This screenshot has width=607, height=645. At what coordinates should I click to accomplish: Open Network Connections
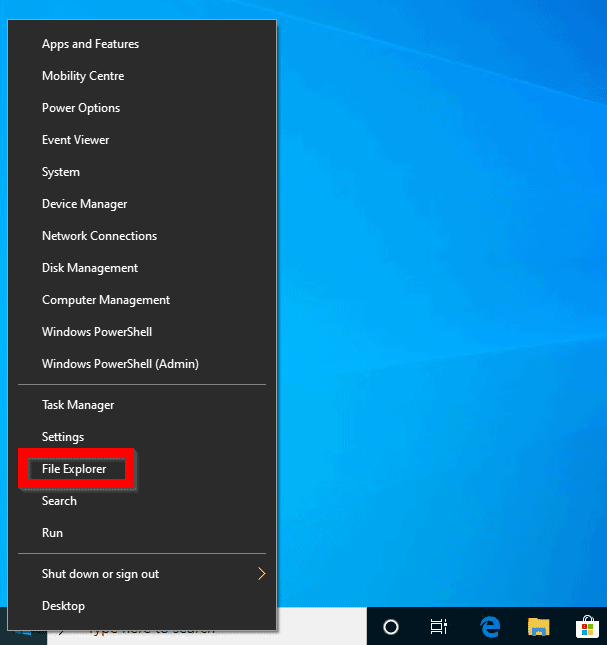coord(142,236)
